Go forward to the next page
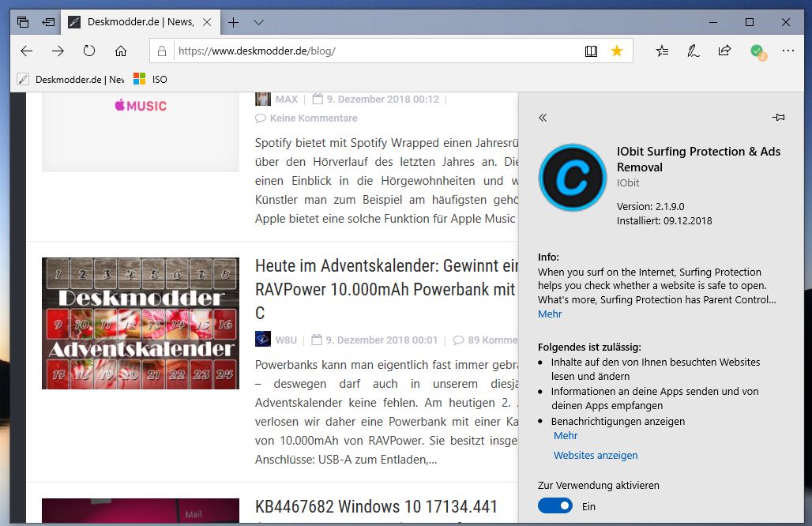Image resolution: width=812 pixels, height=526 pixels. [58, 51]
